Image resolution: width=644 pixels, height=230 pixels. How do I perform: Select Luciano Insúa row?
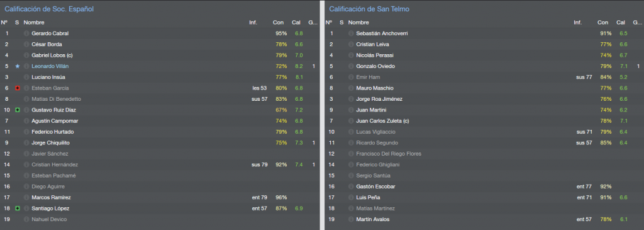pos(159,77)
